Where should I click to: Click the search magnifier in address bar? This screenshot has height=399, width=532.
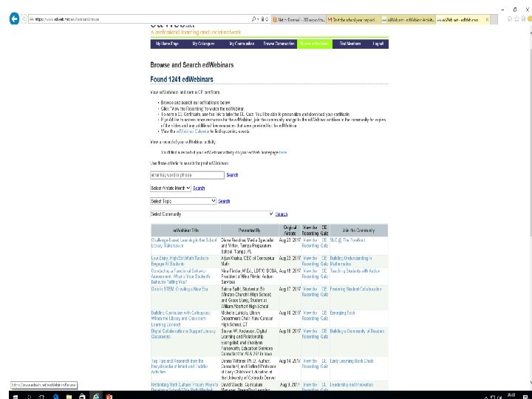pyautogui.click(x=253, y=19)
